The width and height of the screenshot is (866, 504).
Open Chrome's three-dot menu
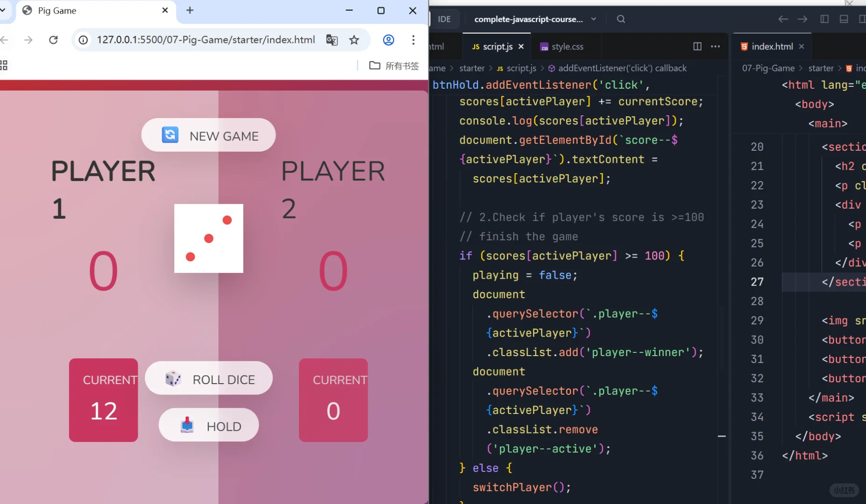click(413, 40)
